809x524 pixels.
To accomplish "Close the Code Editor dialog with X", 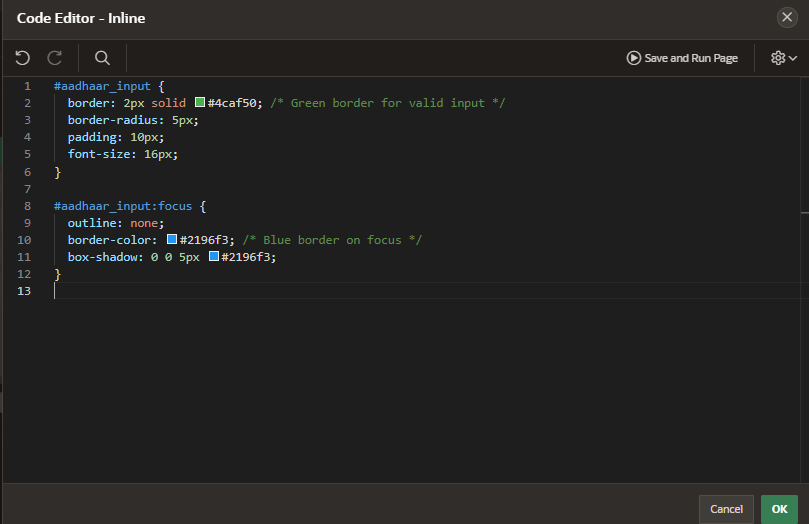I will coord(787,18).
